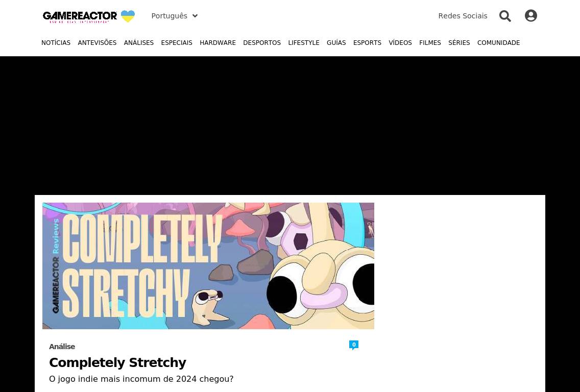Image resolution: width=580 pixels, height=392 pixels.
Task: Expand the Português language dropdown
Action: coord(175,16)
